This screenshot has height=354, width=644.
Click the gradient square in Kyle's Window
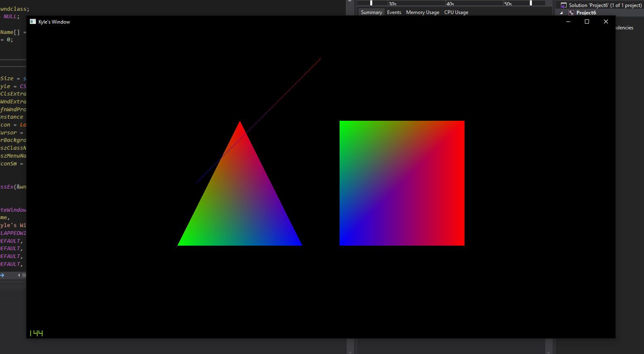(x=402, y=183)
